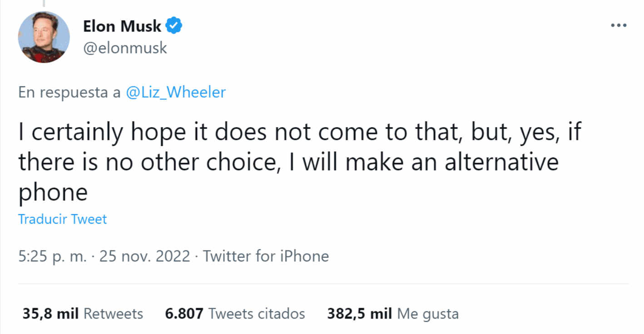Click the "382,5 mil" likes count number
The height and width of the screenshot is (334, 644).
tap(360, 314)
